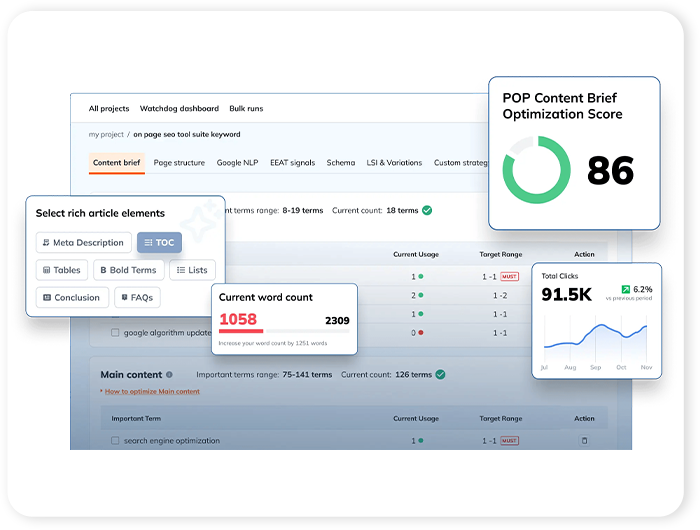Click the on page seo tool suite keyword breadcrumb

pos(187,134)
